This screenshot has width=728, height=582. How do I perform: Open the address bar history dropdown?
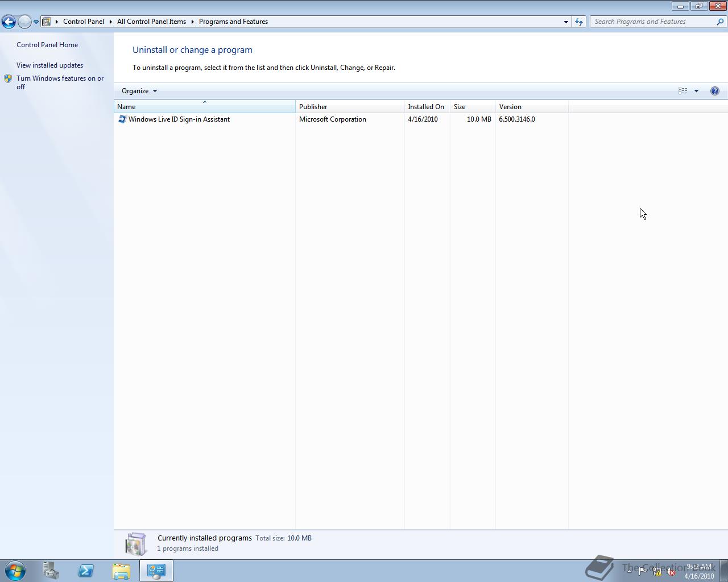(566, 22)
